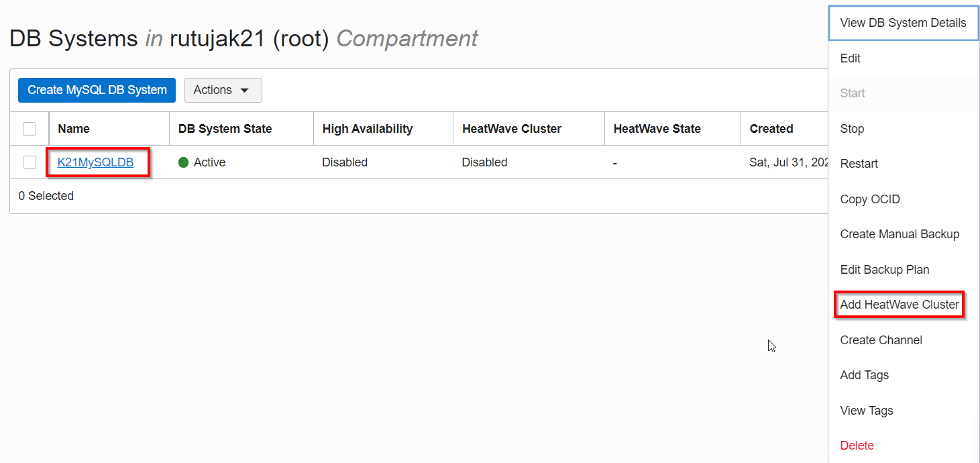Image resolution: width=980 pixels, height=463 pixels.
Task: Check the checkbox for K21MySQLDB row
Action: point(29,162)
